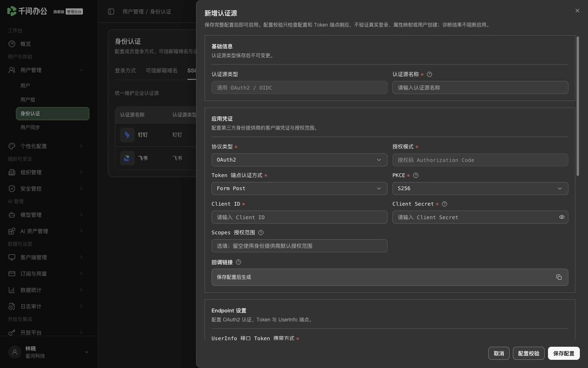This screenshot has height=368, width=588.
Task: Click 林晓 user avatar icon
Action: click(15, 352)
